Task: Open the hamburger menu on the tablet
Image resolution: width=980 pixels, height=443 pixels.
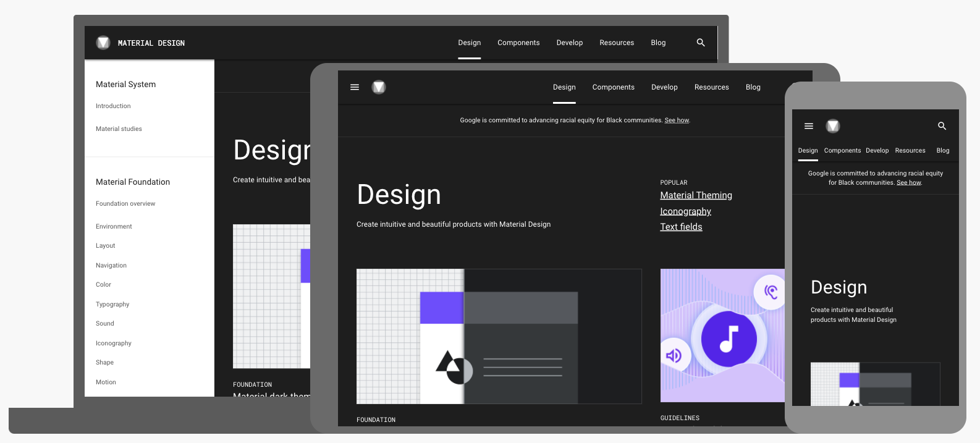Action: (355, 87)
